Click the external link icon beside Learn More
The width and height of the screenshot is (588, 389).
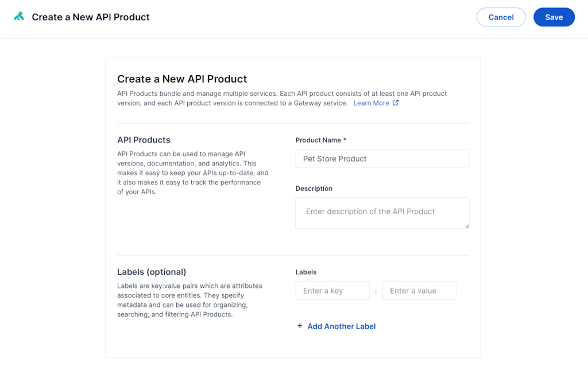click(x=395, y=103)
